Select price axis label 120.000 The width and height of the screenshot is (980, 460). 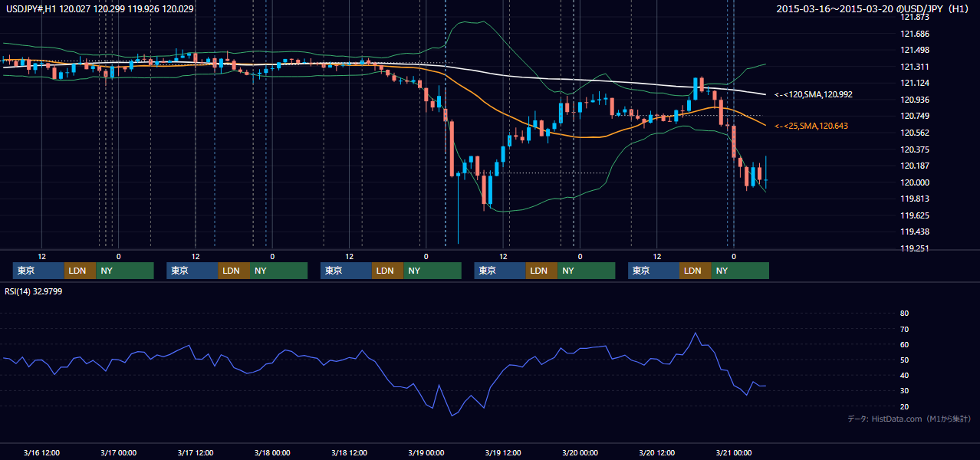coord(914,182)
